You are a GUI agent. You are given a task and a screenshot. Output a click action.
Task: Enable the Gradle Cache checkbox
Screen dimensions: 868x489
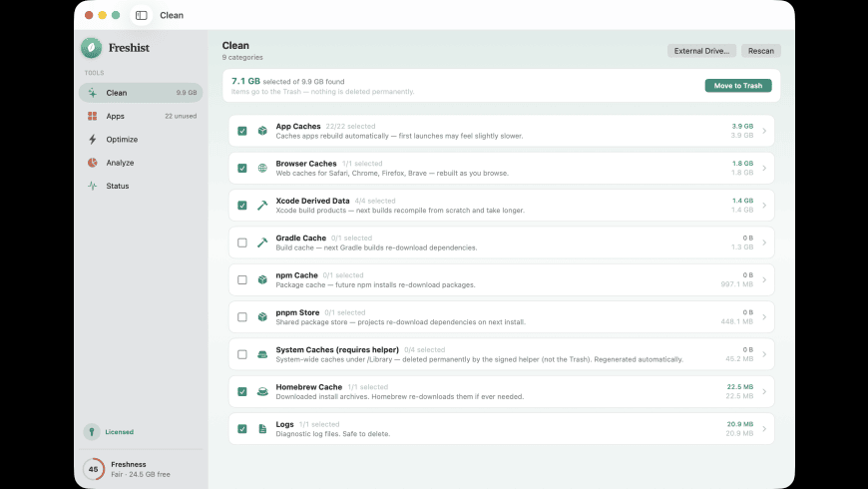pos(241,243)
